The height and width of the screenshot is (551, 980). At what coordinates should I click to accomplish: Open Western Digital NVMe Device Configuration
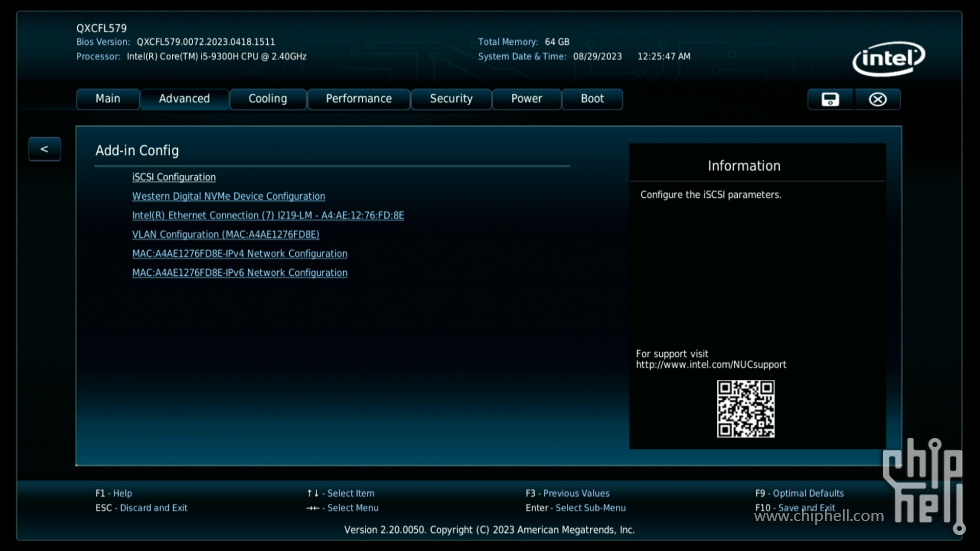229,196
